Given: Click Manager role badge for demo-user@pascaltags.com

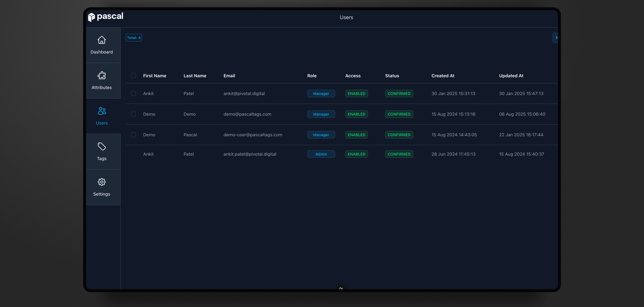Looking at the screenshot, I should click(x=321, y=135).
